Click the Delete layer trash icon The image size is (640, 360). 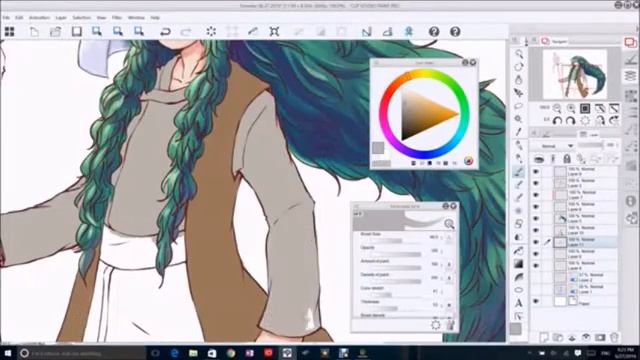pos(614,337)
